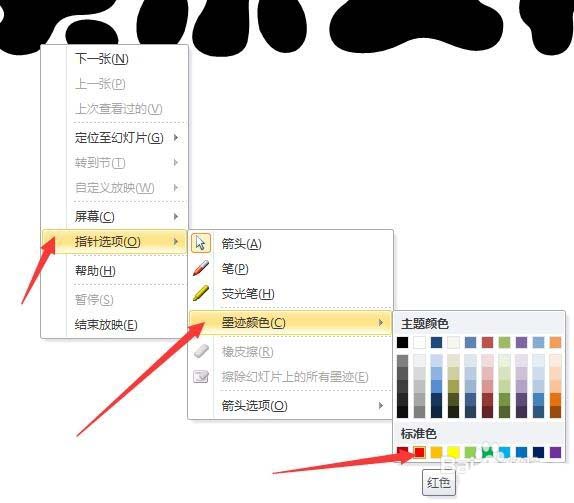
Task: Click the 橡皮擦(R) eraser icon
Action: pos(201,351)
